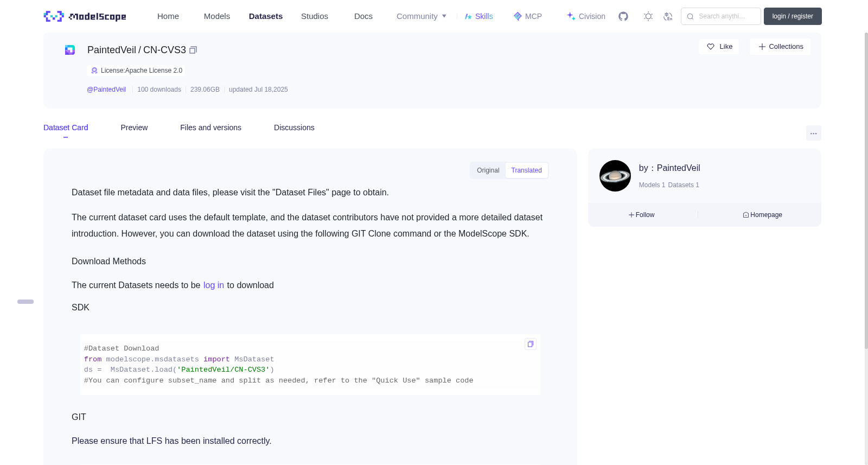Click the 'log in' link

click(x=214, y=285)
